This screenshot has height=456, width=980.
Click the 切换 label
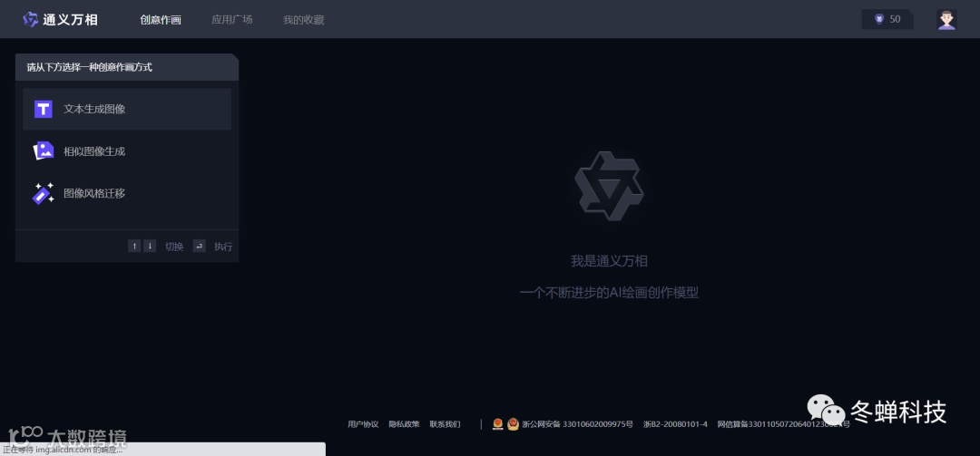[x=174, y=247]
